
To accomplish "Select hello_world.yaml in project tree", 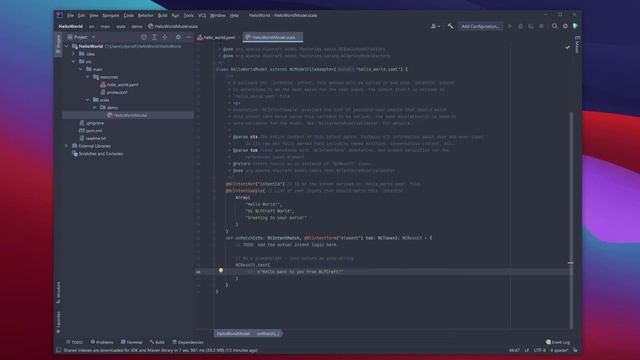I will 119,85.
